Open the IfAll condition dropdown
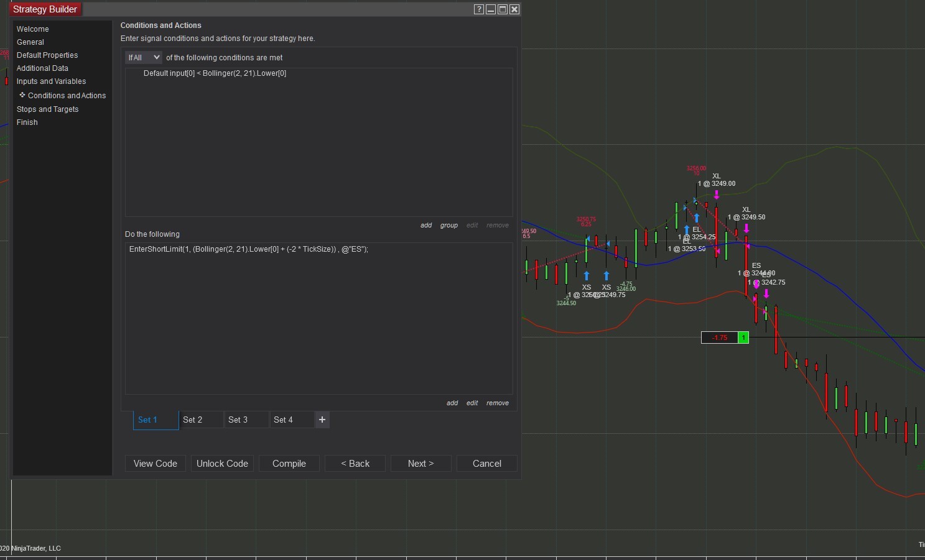This screenshot has width=925, height=560. [143, 58]
